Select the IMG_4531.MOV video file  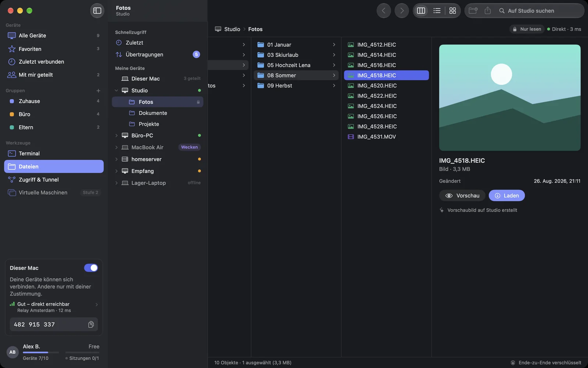click(x=386, y=137)
